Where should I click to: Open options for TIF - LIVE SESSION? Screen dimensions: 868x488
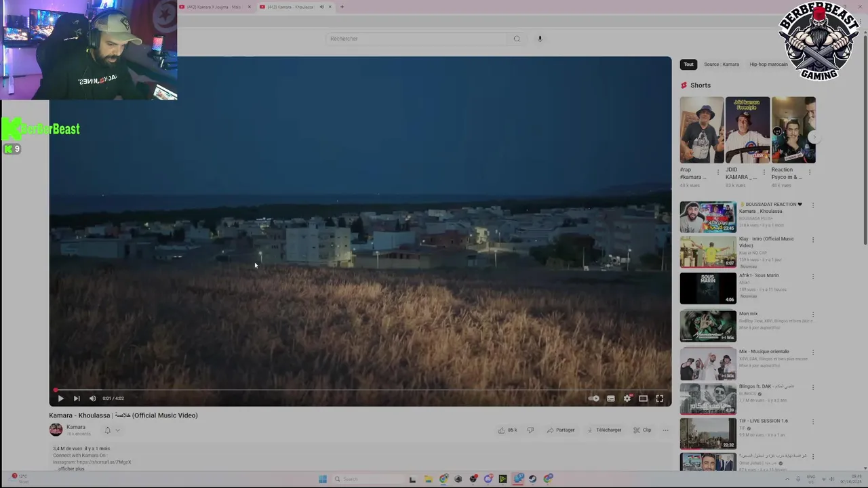[813, 422]
